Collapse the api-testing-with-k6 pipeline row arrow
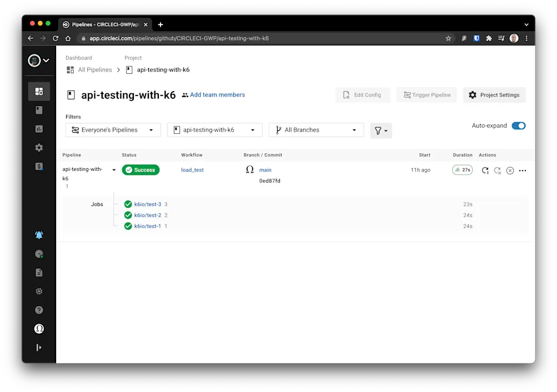 tap(114, 170)
